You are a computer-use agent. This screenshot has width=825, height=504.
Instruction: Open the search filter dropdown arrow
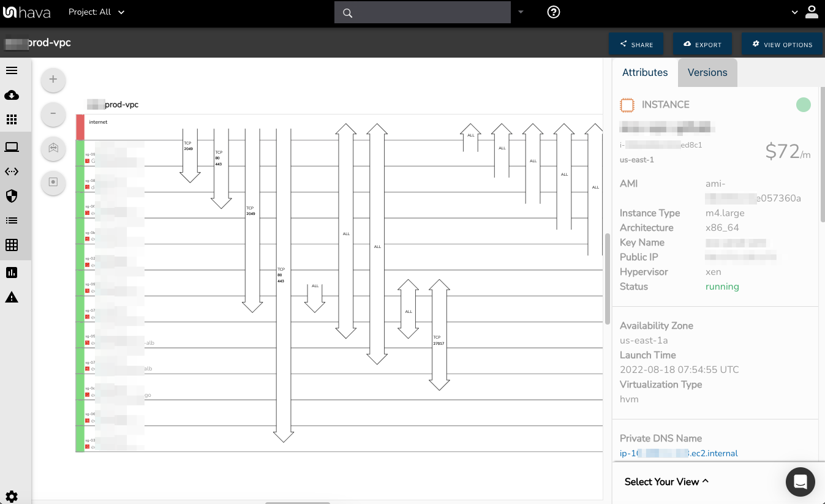520,12
